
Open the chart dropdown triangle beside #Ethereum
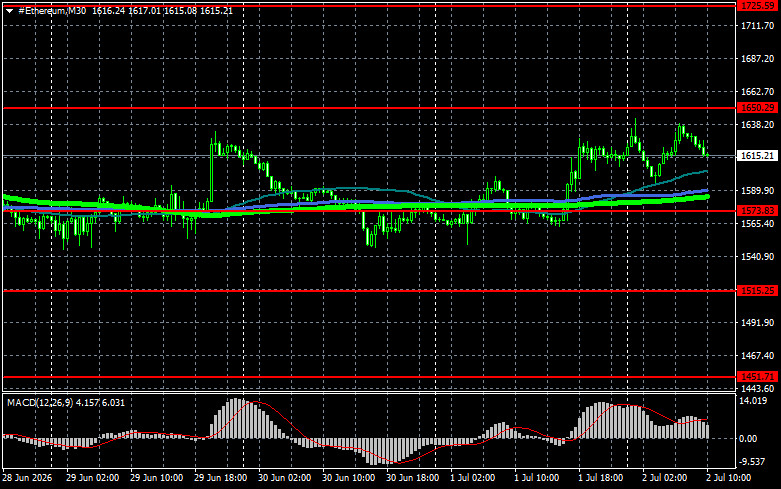(x=9, y=11)
